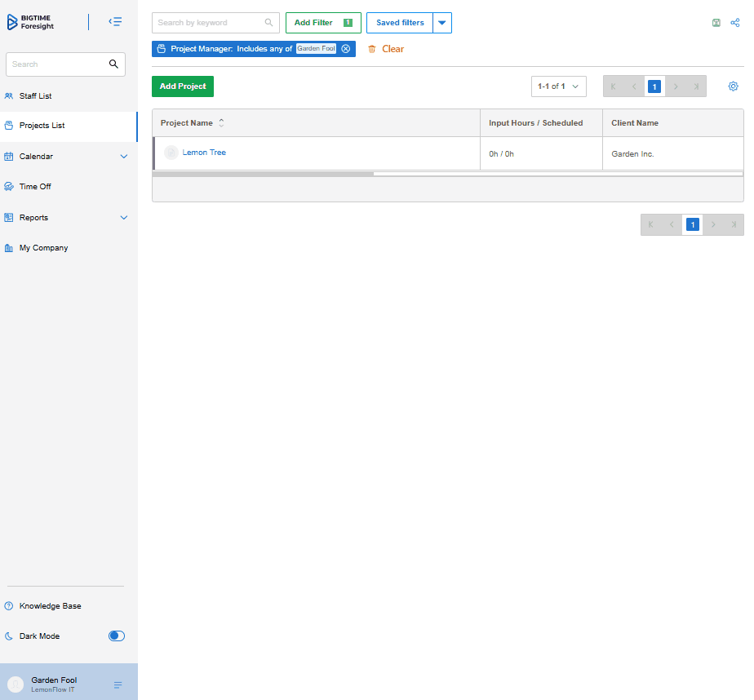The width and height of the screenshot is (754, 700).
Task: Go to first page in top pagination
Action: click(x=614, y=86)
